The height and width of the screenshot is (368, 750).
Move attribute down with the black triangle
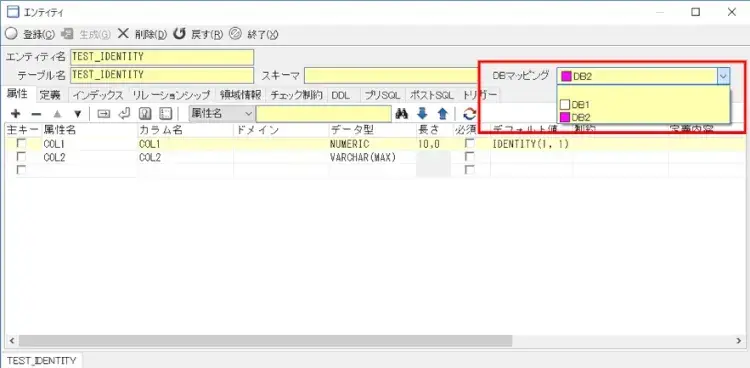pyautogui.click(x=77, y=114)
